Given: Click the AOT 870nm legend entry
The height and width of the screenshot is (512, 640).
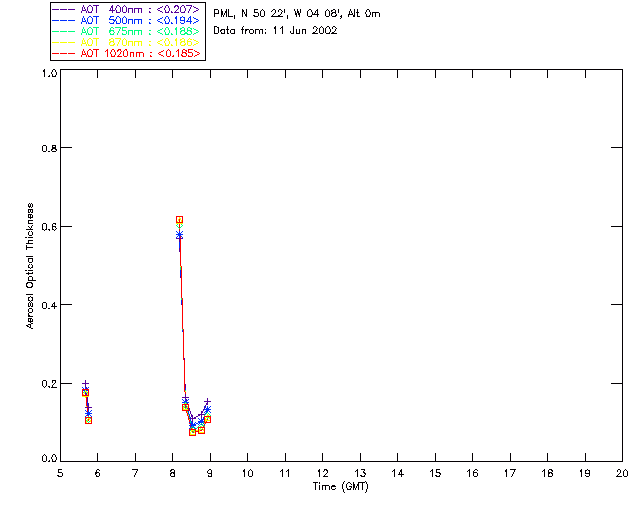Looking at the screenshot, I should point(126,42).
